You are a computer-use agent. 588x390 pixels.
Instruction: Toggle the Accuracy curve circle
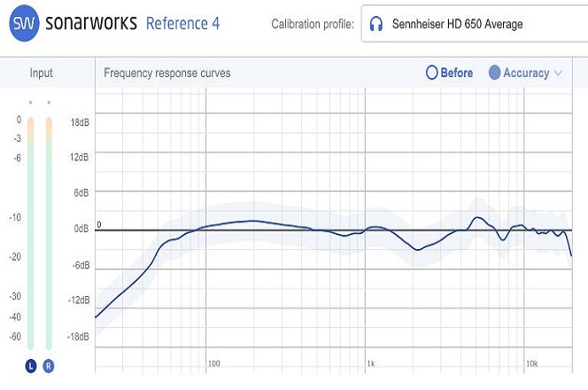click(495, 73)
